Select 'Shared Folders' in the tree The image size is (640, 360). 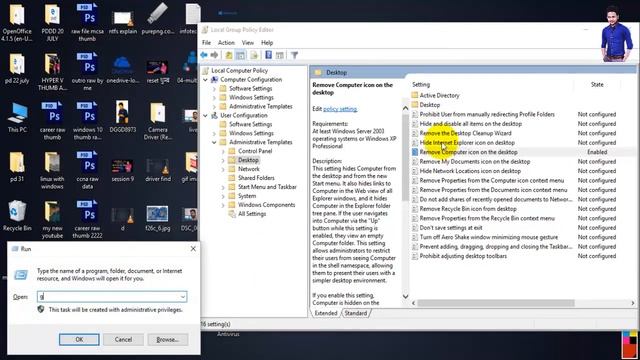(x=256, y=178)
